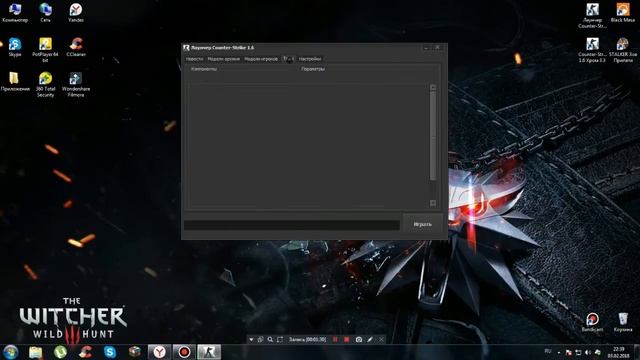Open File Explorer from the taskbar
This screenshot has height=360, width=640.
(x=36, y=352)
